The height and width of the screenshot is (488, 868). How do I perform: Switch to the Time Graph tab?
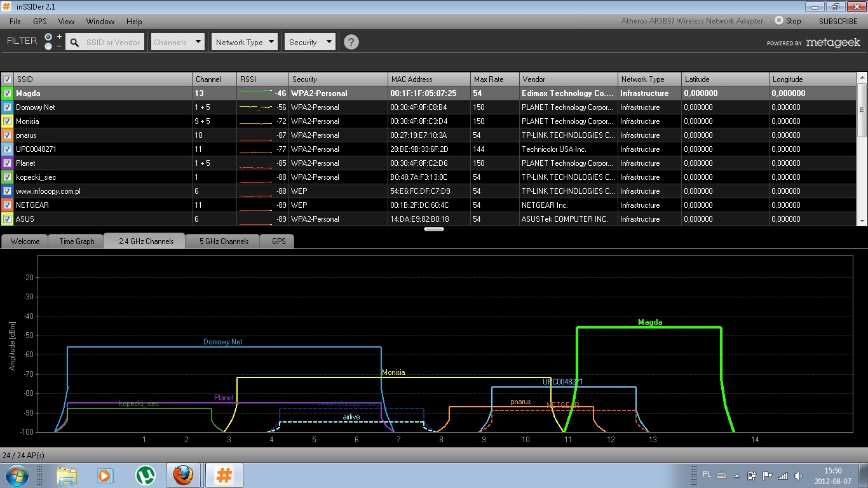click(x=77, y=241)
